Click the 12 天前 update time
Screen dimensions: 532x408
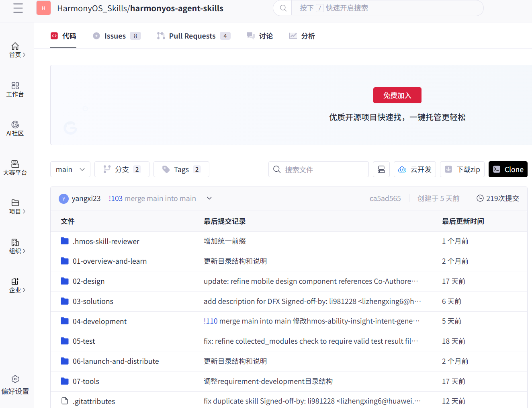point(454,401)
